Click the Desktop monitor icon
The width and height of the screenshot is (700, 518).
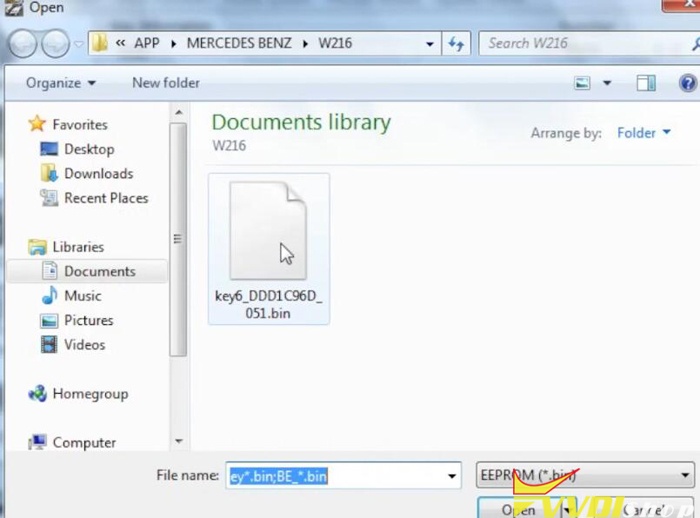click(49, 149)
